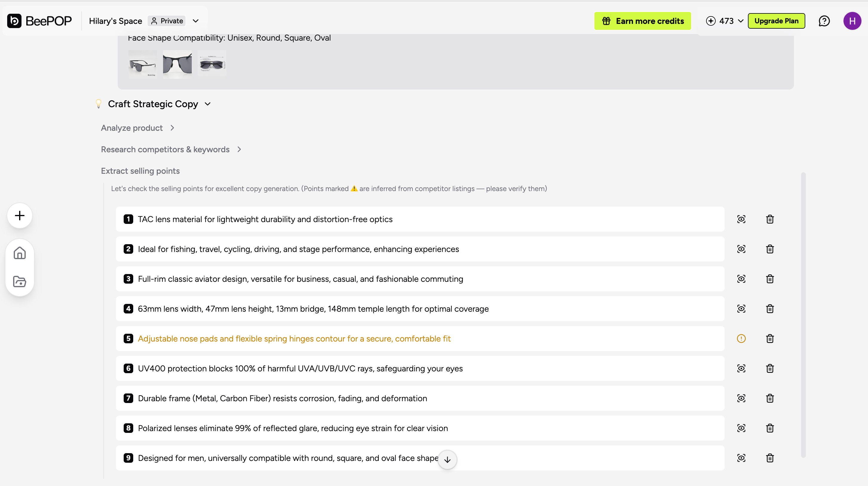Open the third dimensions diagram thumbnail
The width and height of the screenshot is (868, 486).
(212, 64)
